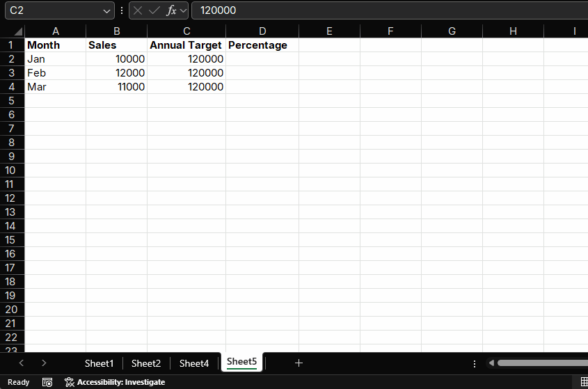Click the Ready status indicator
588x389 pixels.
(18, 382)
